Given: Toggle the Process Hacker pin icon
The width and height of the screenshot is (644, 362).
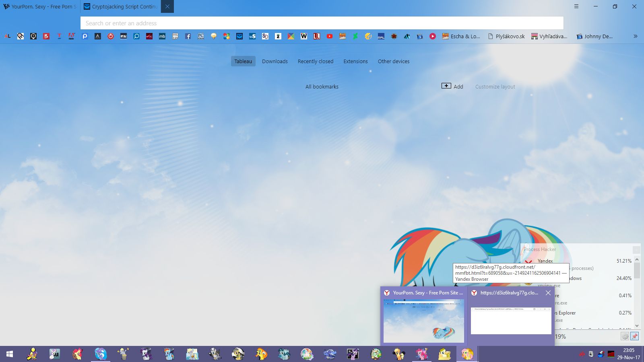Looking at the screenshot, I should coord(635,336).
